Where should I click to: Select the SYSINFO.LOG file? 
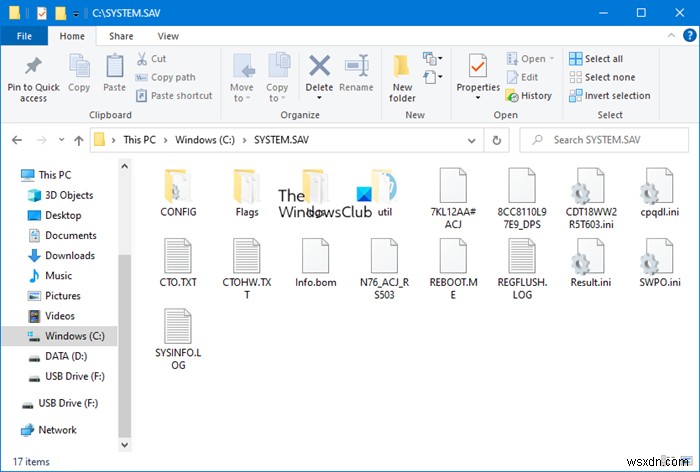click(x=178, y=339)
